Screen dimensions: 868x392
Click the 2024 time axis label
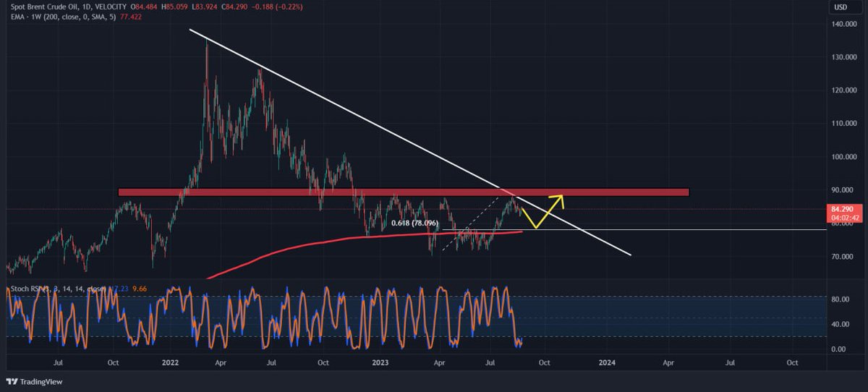tap(608, 362)
